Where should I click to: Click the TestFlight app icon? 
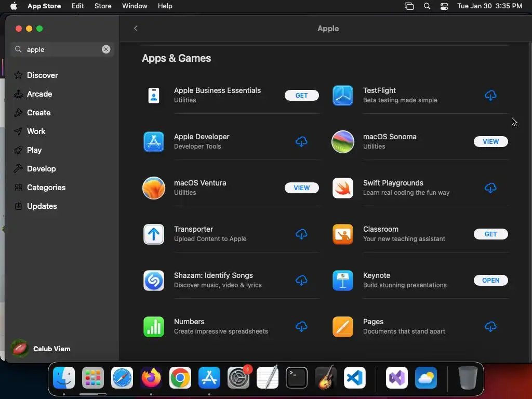pyautogui.click(x=343, y=96)
